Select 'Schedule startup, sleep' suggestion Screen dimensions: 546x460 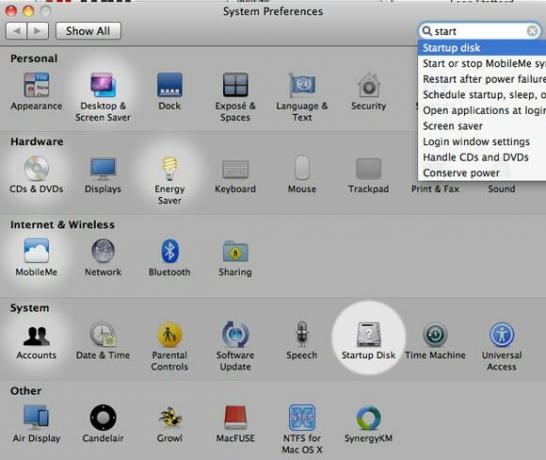pyautogui.click(x=482, y=95)
